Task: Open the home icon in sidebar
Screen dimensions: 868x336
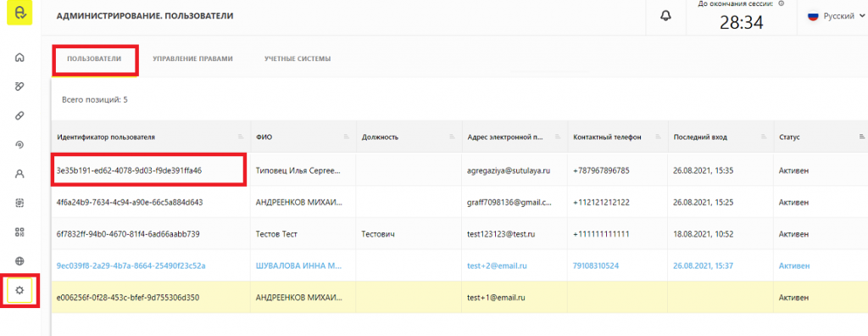Action: (x=20, y=57)
